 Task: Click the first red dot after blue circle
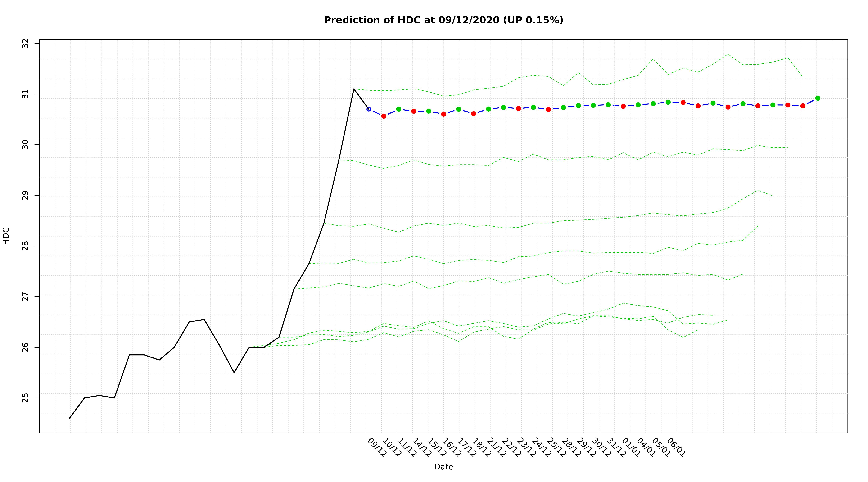tap(384, 116)
